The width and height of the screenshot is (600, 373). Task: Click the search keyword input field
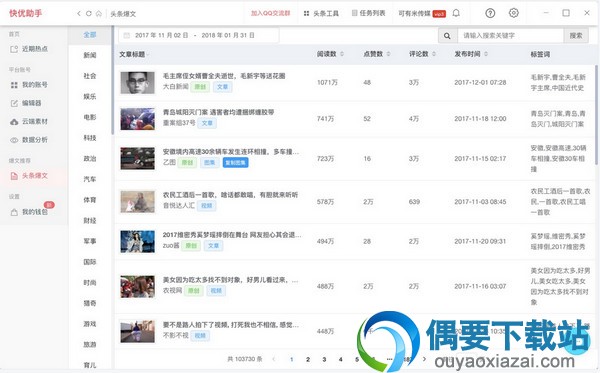[511, 36]
